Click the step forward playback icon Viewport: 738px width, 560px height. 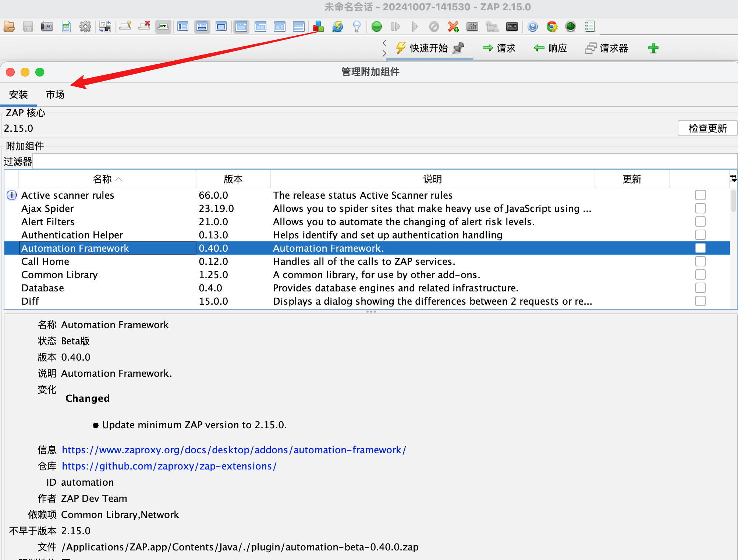tap(396, 26)
